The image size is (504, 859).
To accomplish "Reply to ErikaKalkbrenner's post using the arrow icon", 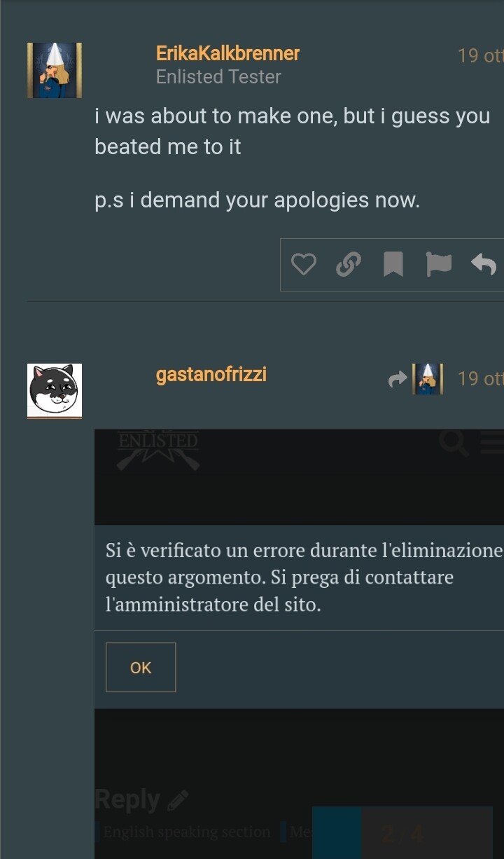I will [x=484, y=265].
